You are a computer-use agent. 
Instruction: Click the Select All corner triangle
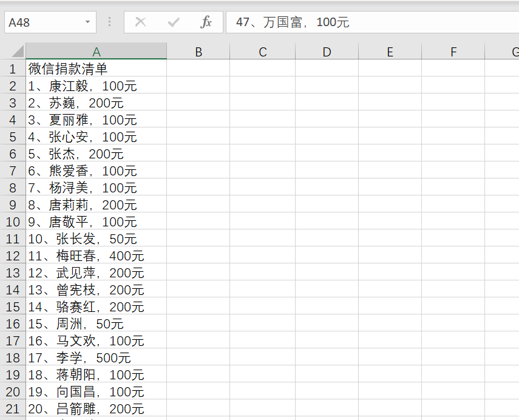18,52
